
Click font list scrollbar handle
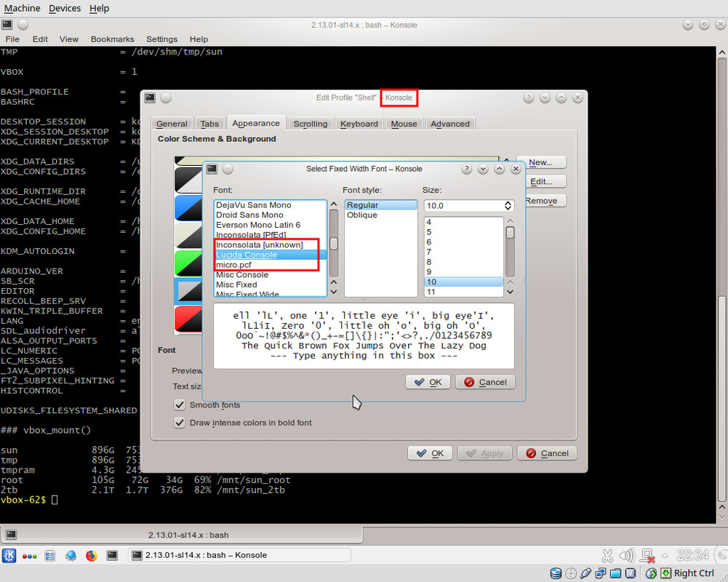[333, 244]
